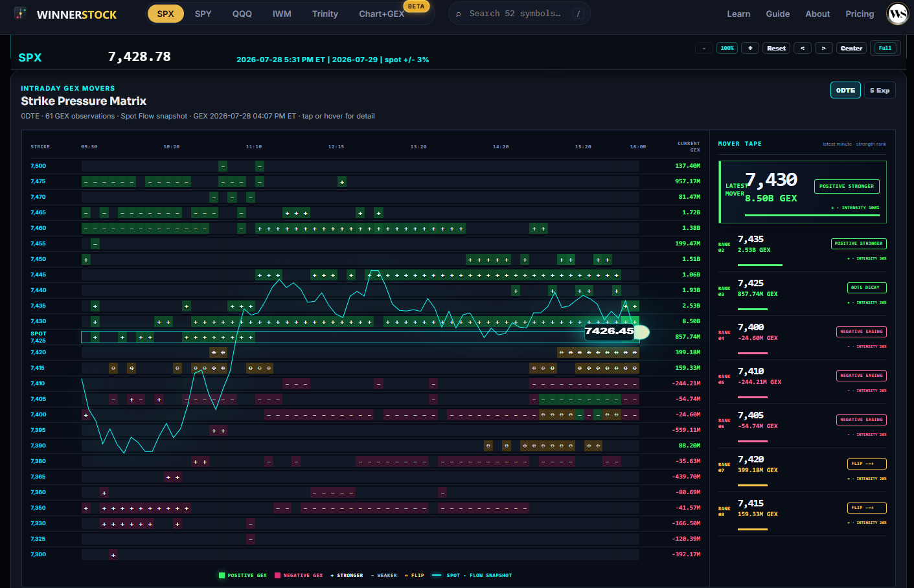Select rank 07 mover 7,420
The height and width of the screenshot is (588, 914).
[803, 470]
